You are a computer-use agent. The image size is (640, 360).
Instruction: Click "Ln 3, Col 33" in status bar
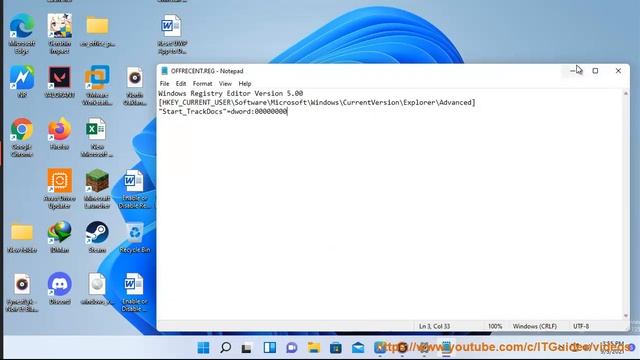[x=434, y=326]
